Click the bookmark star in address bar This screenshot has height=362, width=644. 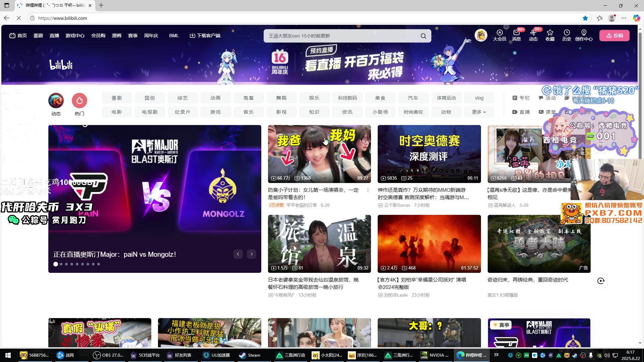click(585, 18)
